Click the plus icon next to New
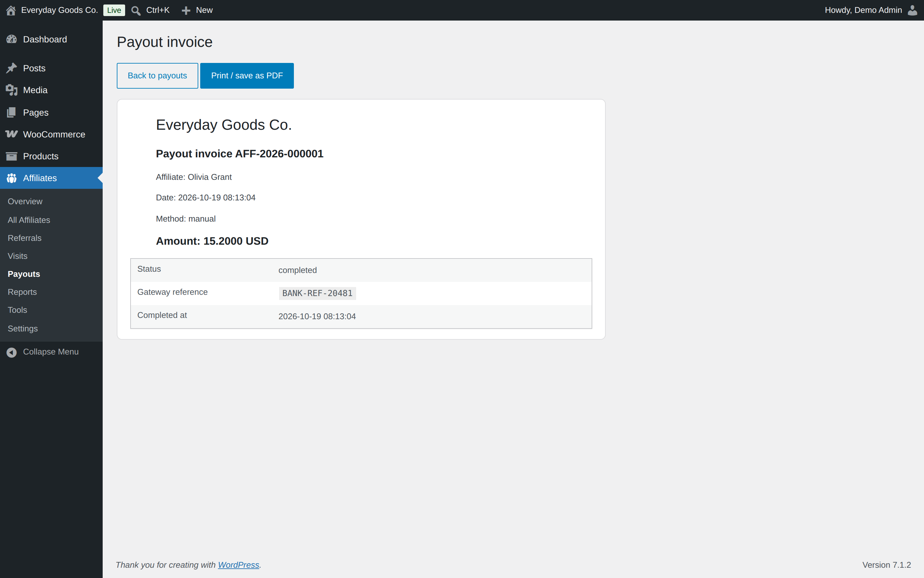Image resolution: width=924 pixels, height=578 pixels. 186,10
